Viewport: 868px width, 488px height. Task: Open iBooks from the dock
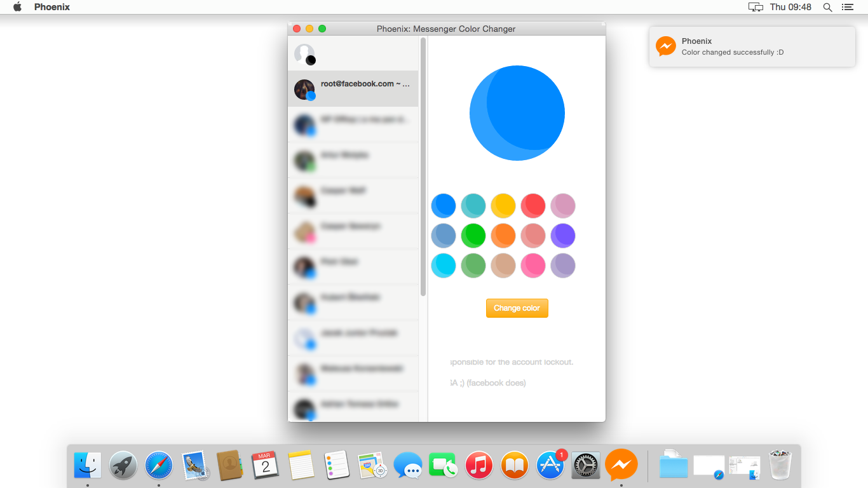pos(515,465)
